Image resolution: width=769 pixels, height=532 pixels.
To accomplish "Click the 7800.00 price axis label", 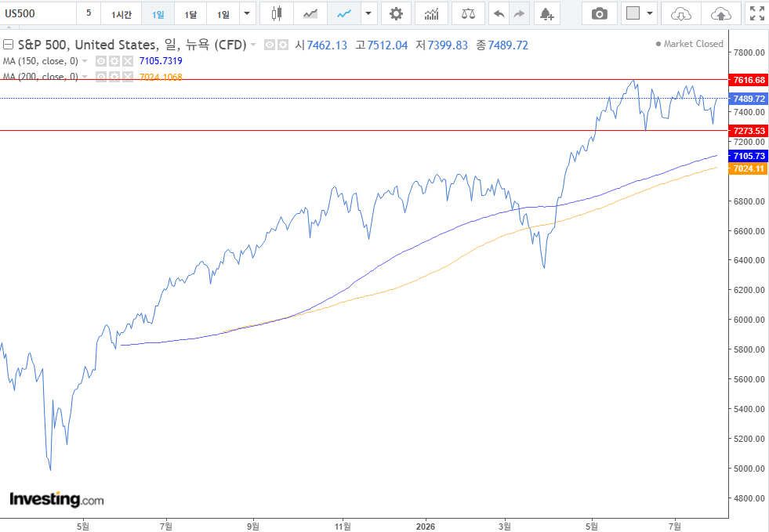I will tap(749, 52).
